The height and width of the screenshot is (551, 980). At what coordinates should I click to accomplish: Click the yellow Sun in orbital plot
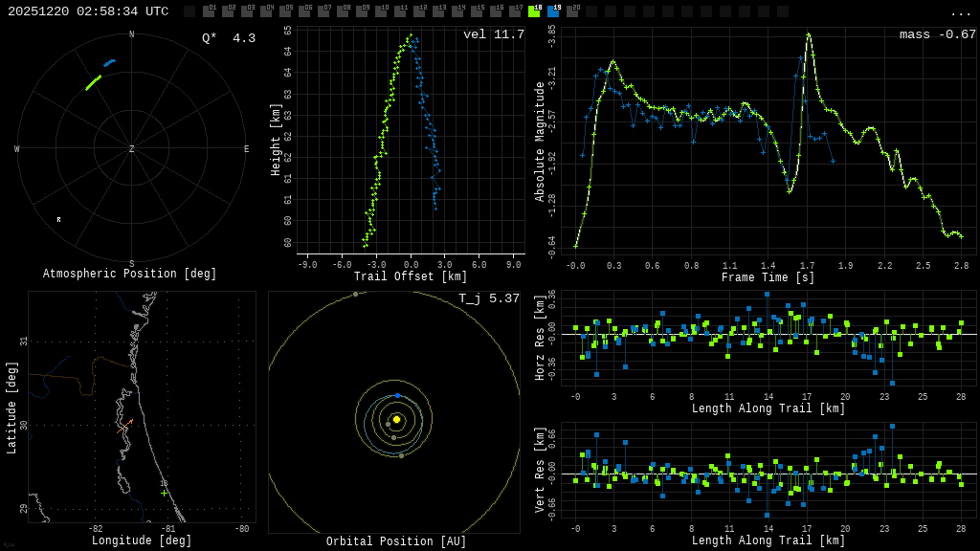396,419
